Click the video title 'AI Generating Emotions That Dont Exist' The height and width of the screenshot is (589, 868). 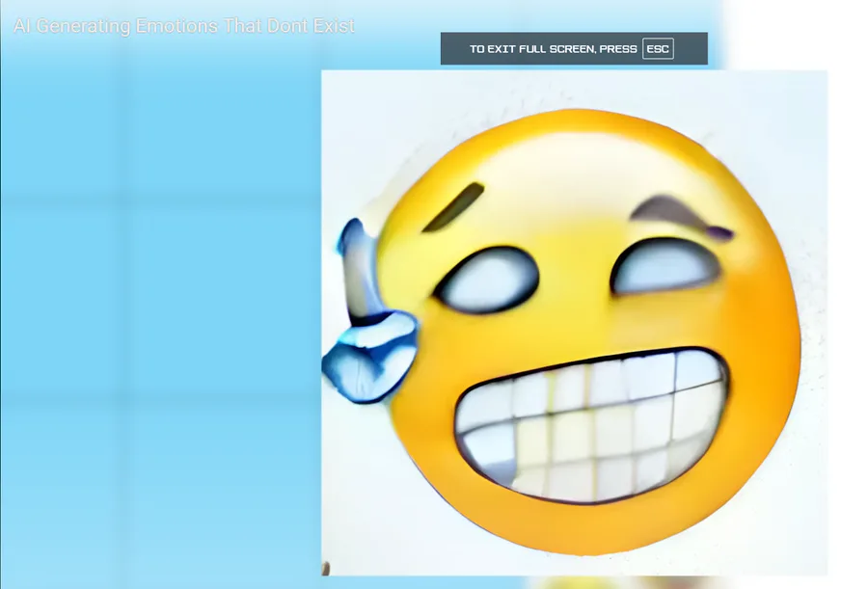point(184,26)
